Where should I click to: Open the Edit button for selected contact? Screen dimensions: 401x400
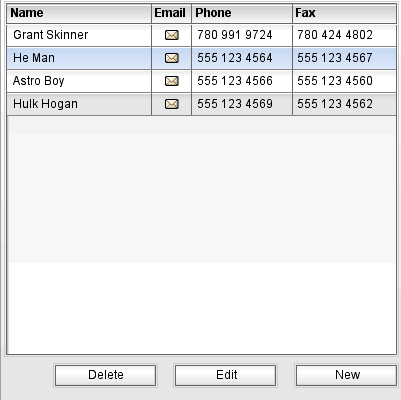226,375
